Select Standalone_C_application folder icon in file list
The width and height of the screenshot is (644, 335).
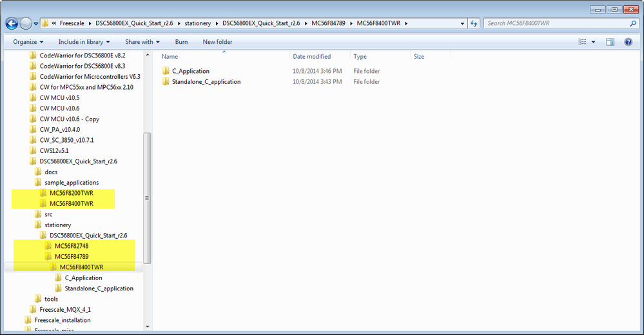pos(166,82)
